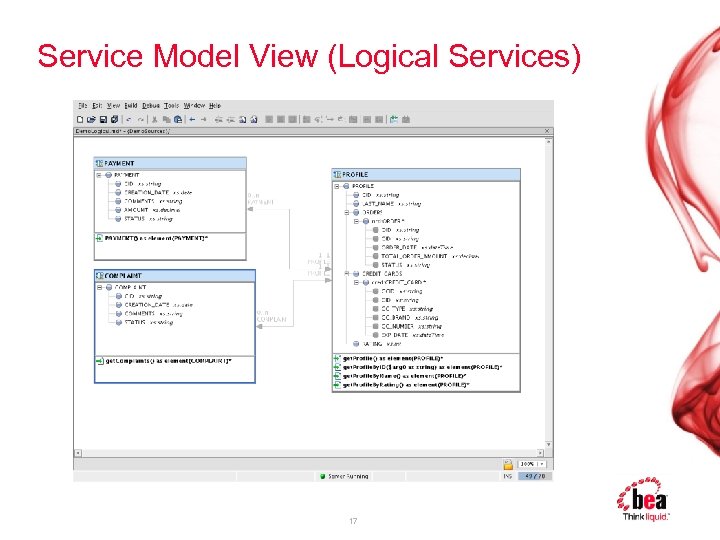Screen dimensions: 720x540
Task: Click the Cut scissors toolbar icon
Action: click(155, 119)
